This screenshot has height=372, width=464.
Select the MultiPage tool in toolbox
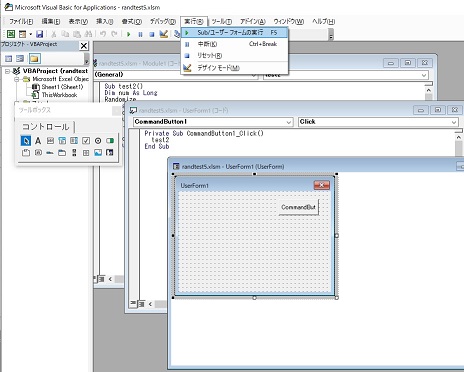(x=62, y=153)
